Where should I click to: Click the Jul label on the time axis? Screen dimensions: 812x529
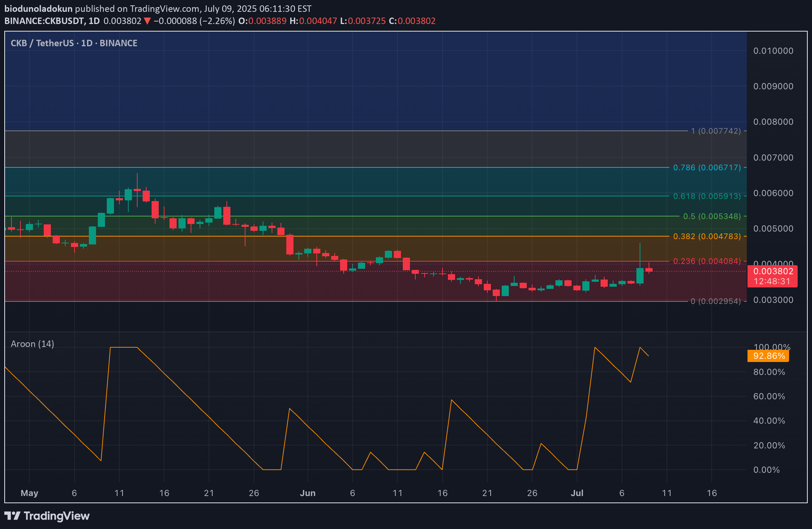[x=577, y=493]
